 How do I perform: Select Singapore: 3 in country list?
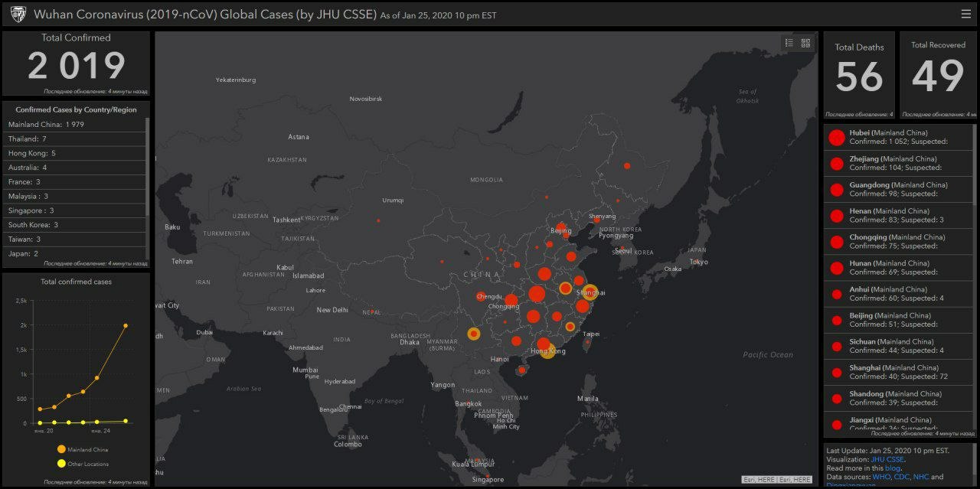coord(74,210)
